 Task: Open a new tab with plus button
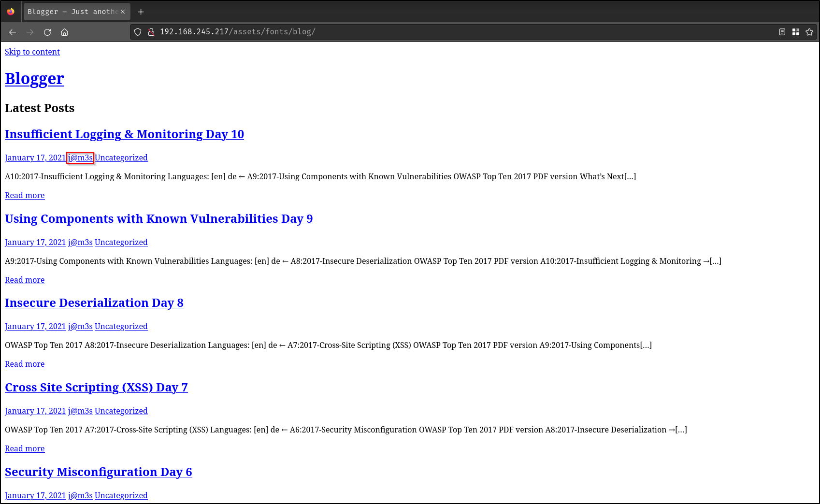tap(141, 12)
